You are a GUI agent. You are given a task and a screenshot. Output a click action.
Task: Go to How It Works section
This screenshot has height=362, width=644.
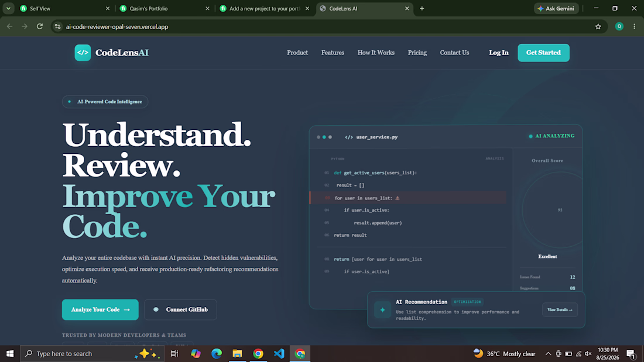pos(376,53)
